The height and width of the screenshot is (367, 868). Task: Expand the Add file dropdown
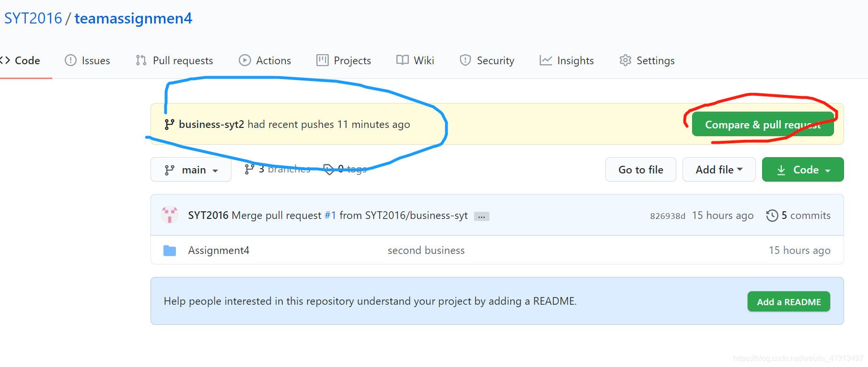719,170
